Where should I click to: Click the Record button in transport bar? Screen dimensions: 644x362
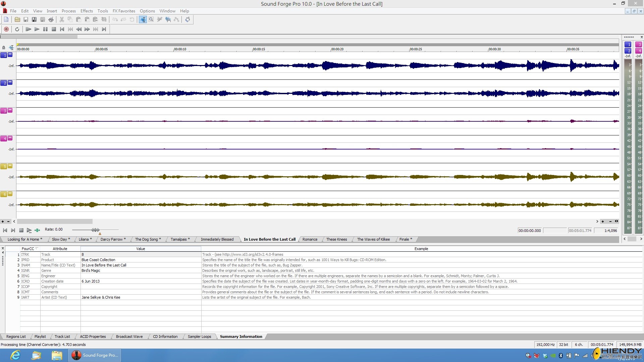click(x=6, y=29)
